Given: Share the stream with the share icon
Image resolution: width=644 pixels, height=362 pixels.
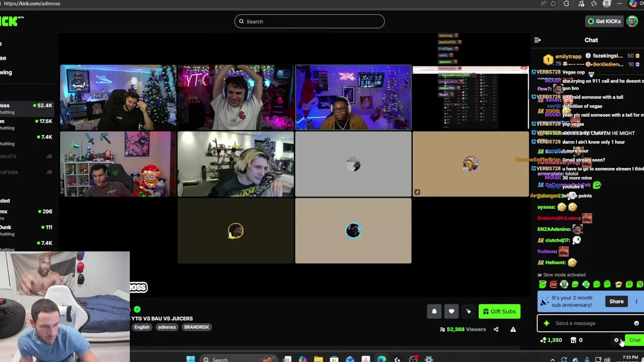Looking at the screenshot, I should point(496,329).
